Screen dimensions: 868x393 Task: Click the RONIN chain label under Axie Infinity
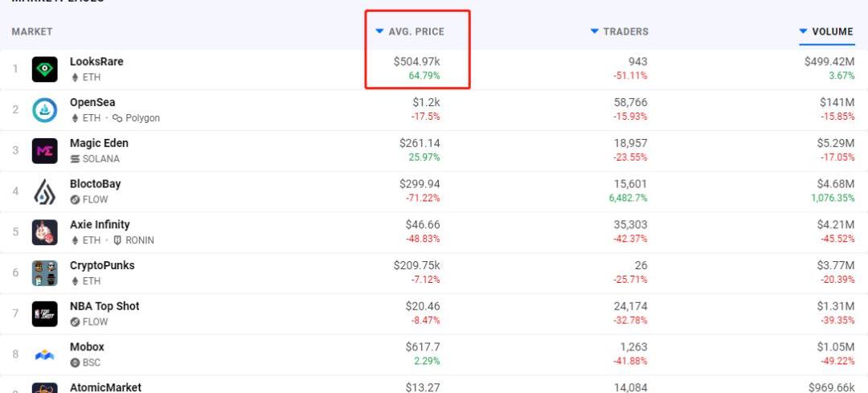[x=138, y=240]
